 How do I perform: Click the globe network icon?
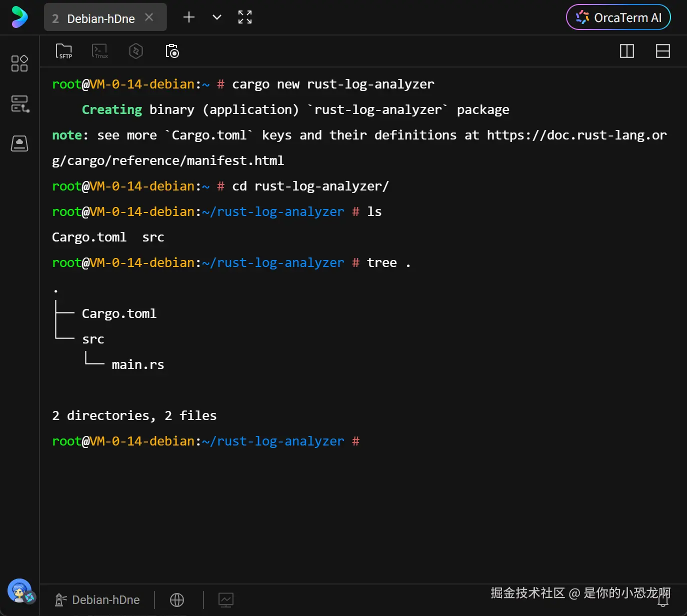tap(177, 599)
